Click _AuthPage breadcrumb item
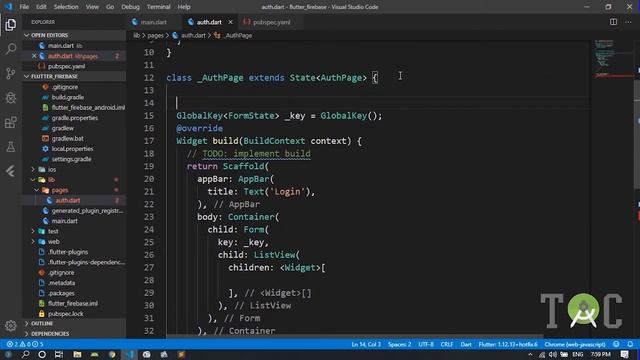This screenshot has height=360, width=640. click(x=233, y=36)
